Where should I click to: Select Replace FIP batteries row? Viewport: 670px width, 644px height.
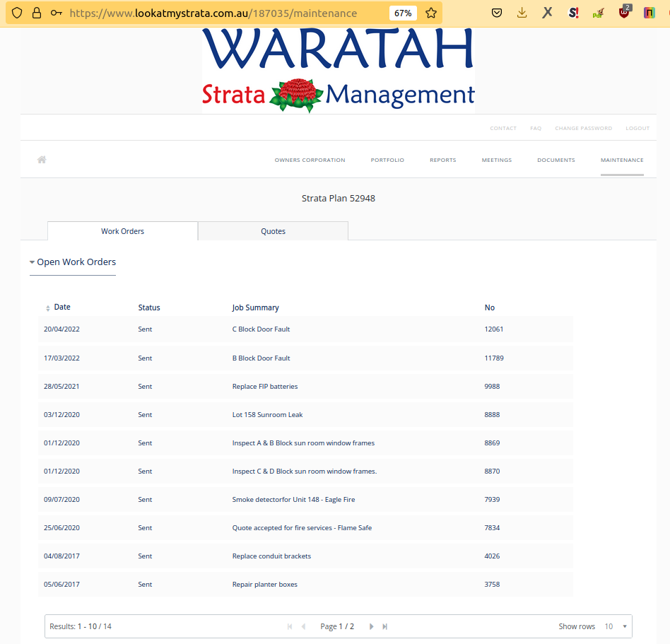pyautogui.click(x=305, y=386)
